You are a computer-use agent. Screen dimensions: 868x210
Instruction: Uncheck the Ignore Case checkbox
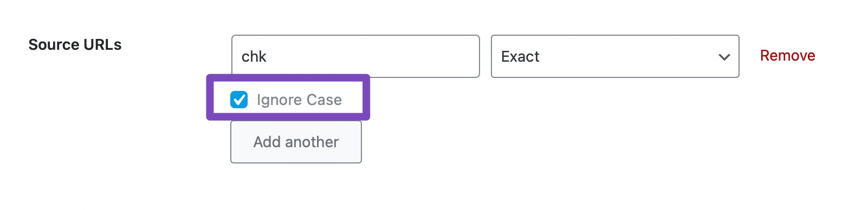pyautogui.click(x=239, y=100)
